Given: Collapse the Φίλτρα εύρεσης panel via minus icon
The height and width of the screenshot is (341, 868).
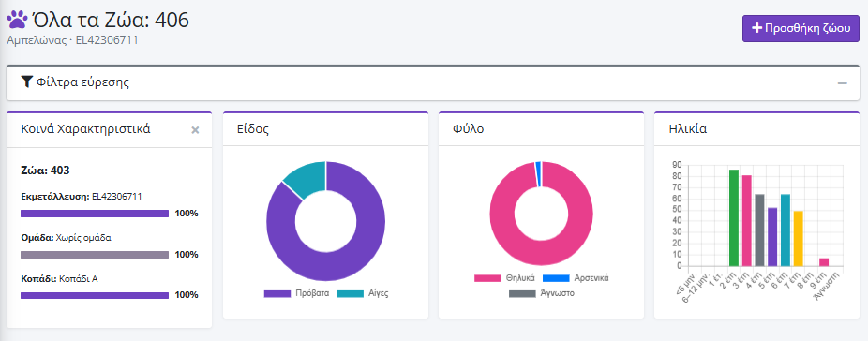Looking at the screenshot, I should [x=842, y=83].
